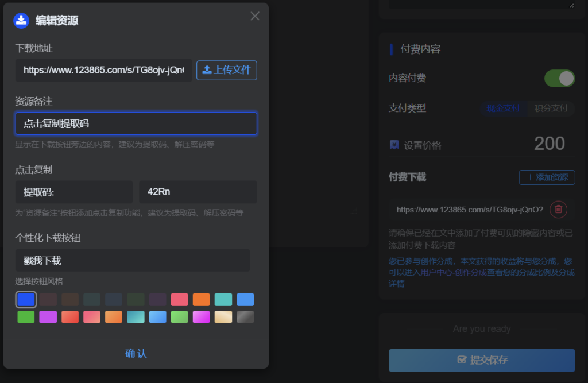The width and height of the screenshot is (588, 383).
Task: Click the 添加资源 add resource button
Action: pyautogui.click(x=547, y=177)
